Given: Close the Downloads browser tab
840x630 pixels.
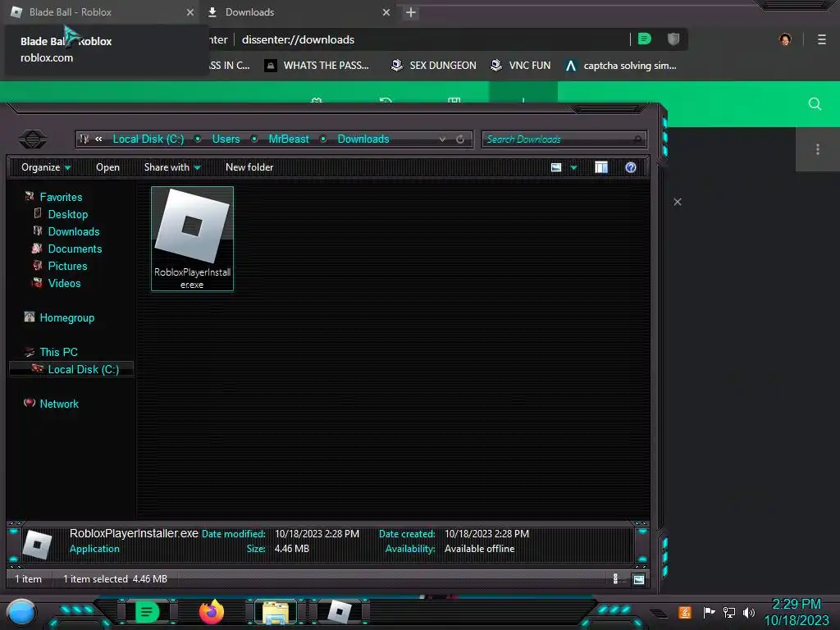Looking at the screenshot, I should 386,11.
